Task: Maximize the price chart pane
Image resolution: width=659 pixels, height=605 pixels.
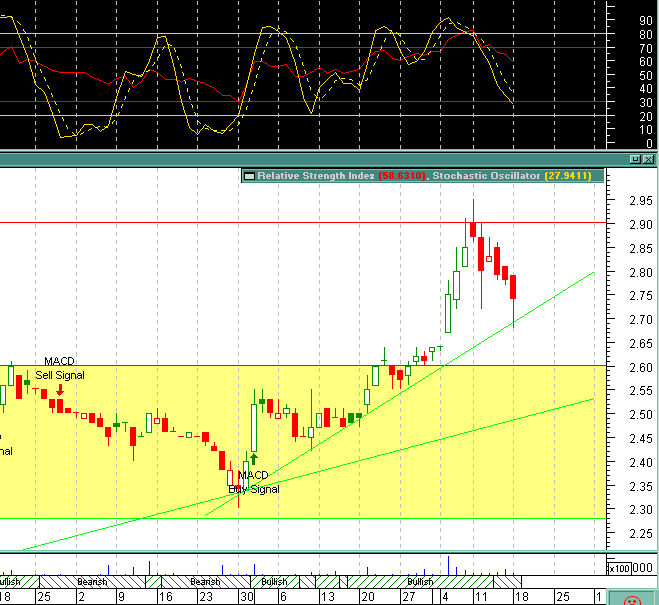Action: [634, 159]
